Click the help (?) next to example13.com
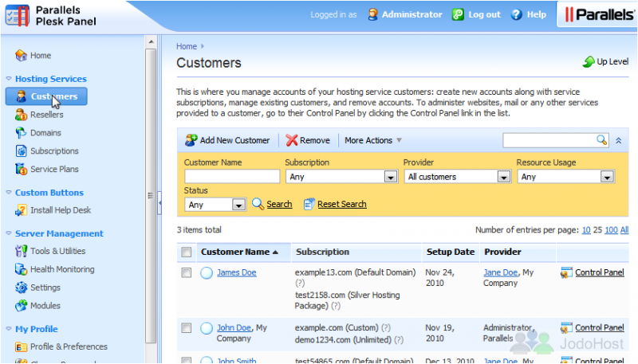Viewport: 638px width, 364px height. pyautogui.click(x=300, y=284)
